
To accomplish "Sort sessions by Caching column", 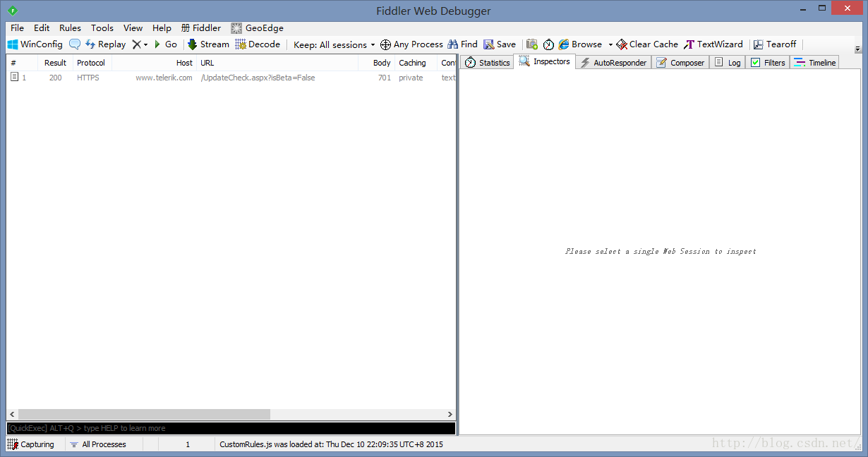I will 416,63.
